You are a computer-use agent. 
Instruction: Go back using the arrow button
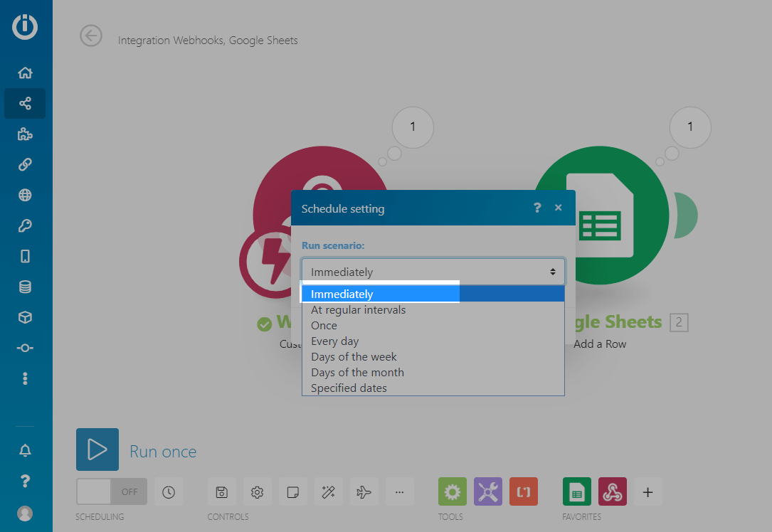pyautogui.click(x=91, y=36)
